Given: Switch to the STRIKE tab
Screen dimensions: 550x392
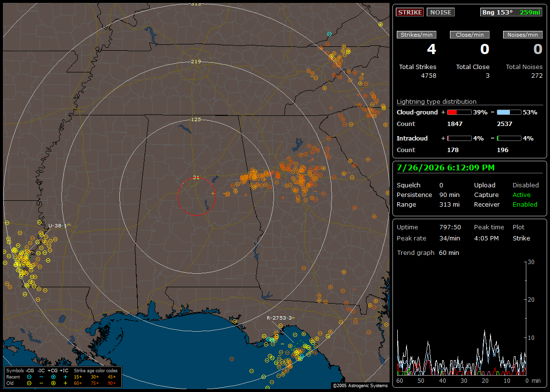Looking at the screenshot, I should coord(410,12).
